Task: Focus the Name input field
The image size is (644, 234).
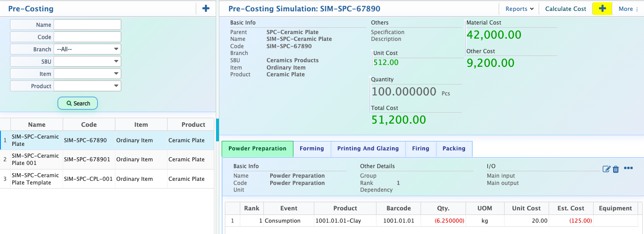Action: click(x=88, y=25)
